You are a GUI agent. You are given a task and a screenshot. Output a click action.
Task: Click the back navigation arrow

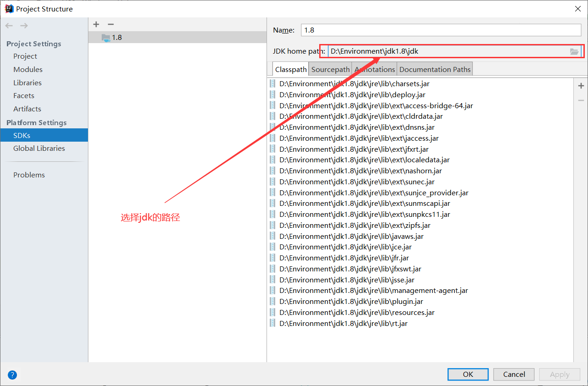tap(8, 25)
